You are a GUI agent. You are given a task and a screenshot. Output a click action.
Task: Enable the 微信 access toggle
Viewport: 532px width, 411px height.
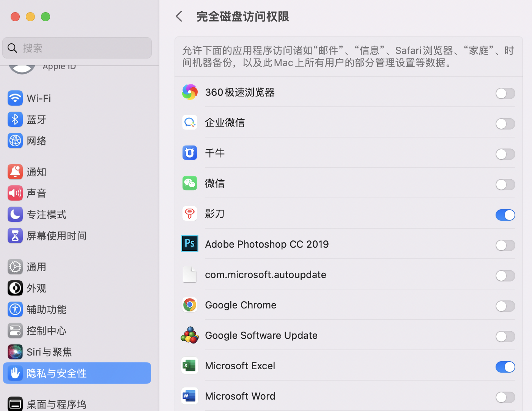click(x=505, y=185)
